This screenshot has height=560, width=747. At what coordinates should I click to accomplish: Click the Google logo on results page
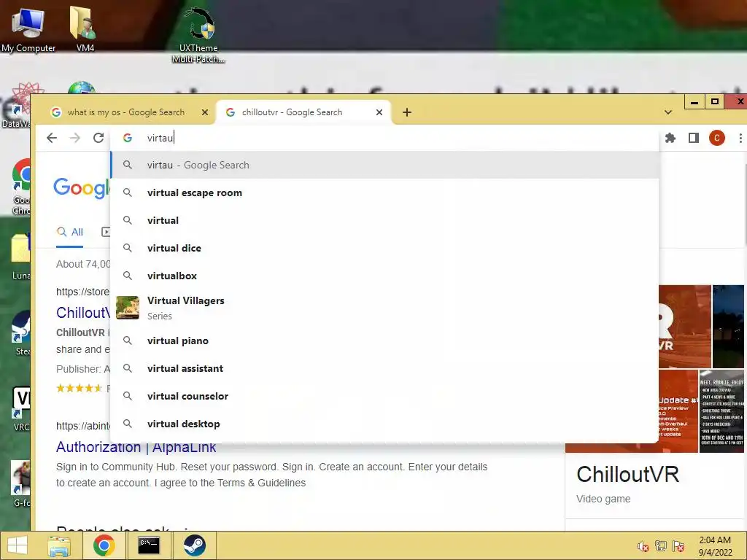pos(82,188)
